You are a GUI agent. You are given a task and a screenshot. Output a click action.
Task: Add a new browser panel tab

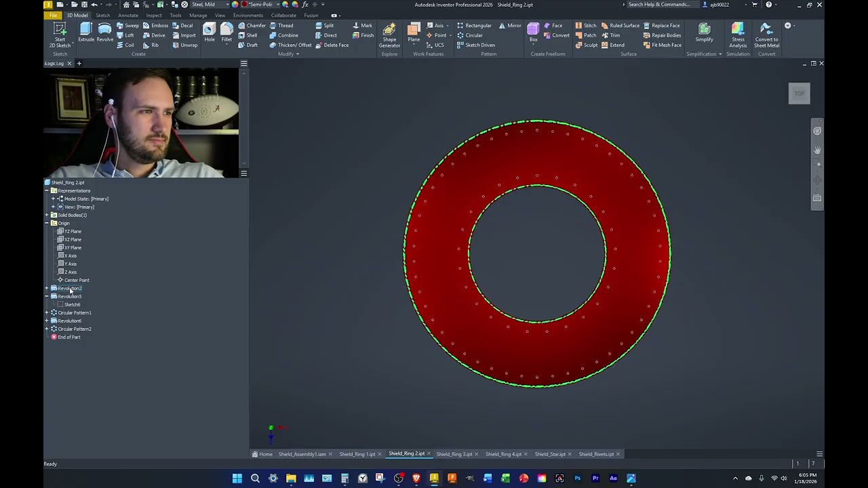pos(79,63)
